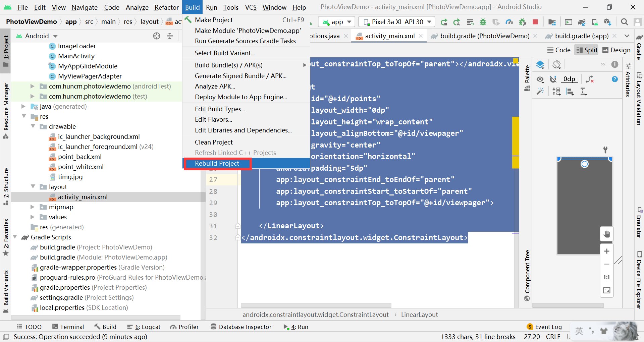
Task: Click the red Stop button
Action: point(535,22)
